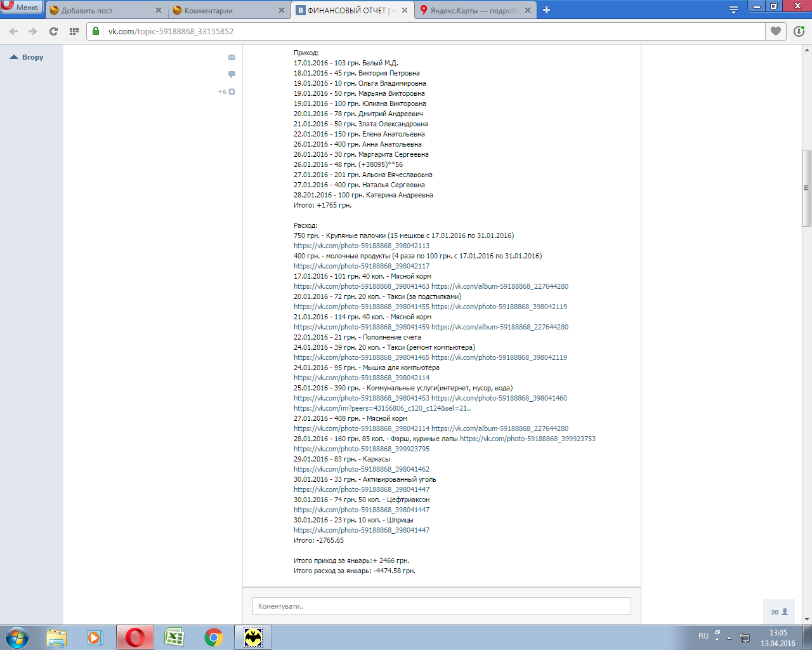Viewport: 812px width, 650px height.
Task: Open photo link ending 399923753
Action: (528, 439)
